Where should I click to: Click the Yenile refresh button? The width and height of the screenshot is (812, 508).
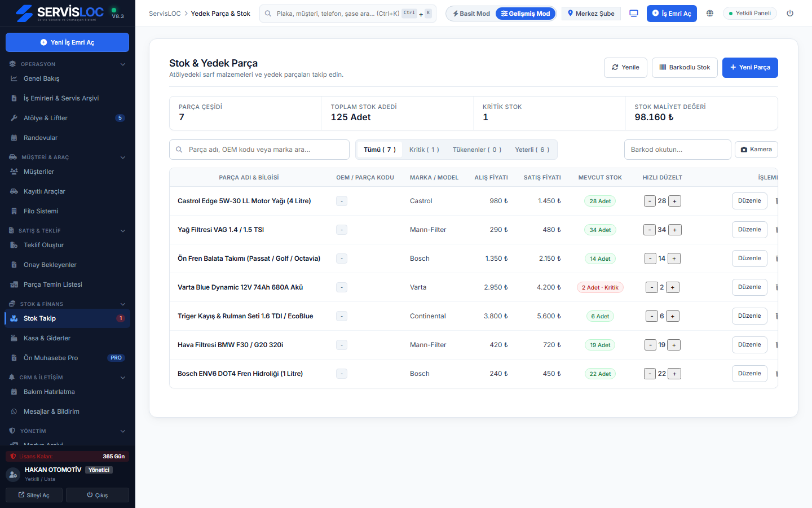coord(625,68)
